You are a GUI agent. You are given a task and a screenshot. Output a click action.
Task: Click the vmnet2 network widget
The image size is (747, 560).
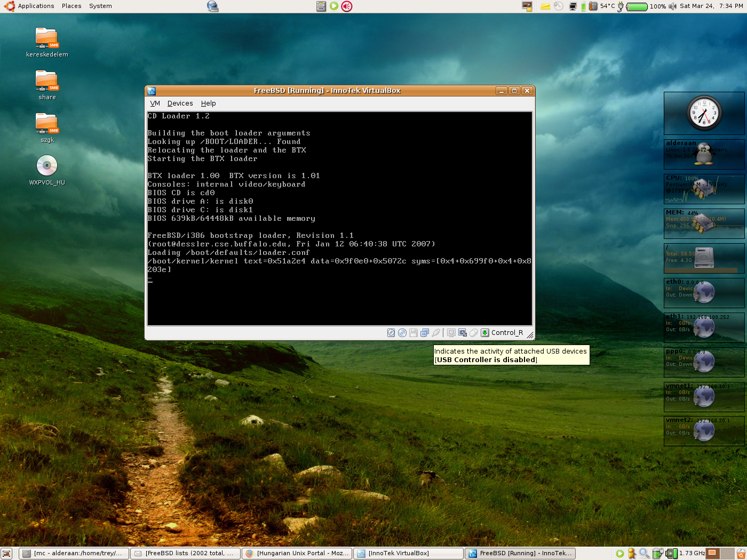(704, 431)
